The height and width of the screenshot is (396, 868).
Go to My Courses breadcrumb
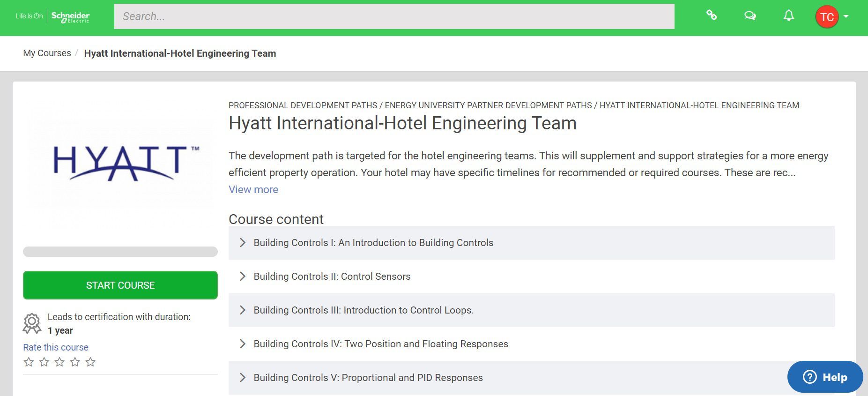pyautogui.click(x=47, y=53)
